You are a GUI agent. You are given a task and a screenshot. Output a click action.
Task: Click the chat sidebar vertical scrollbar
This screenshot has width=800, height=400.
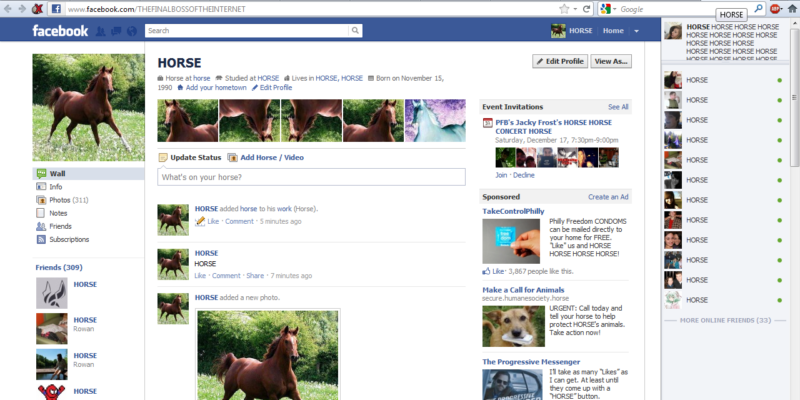(x=794, y=100)
